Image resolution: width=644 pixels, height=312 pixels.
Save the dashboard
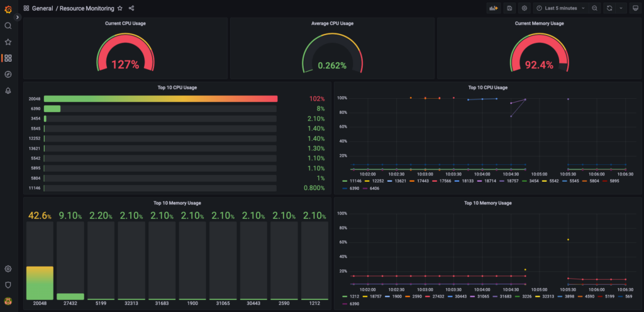point(509,8)
